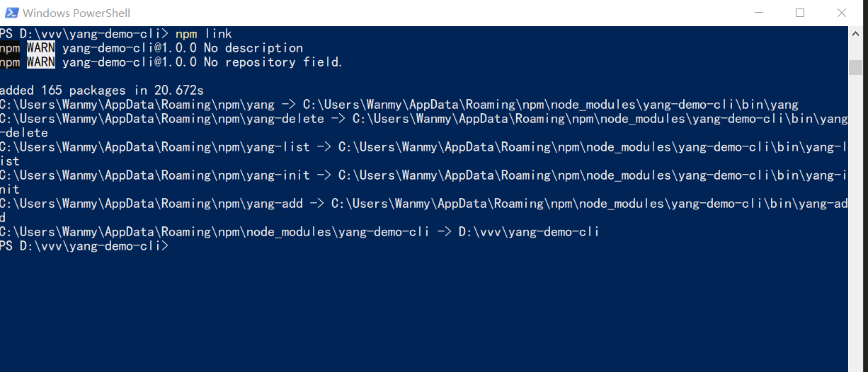Click the npm\yang-delete source path
This screenshot has width=868, height=372.
click(x=161, y=119)
